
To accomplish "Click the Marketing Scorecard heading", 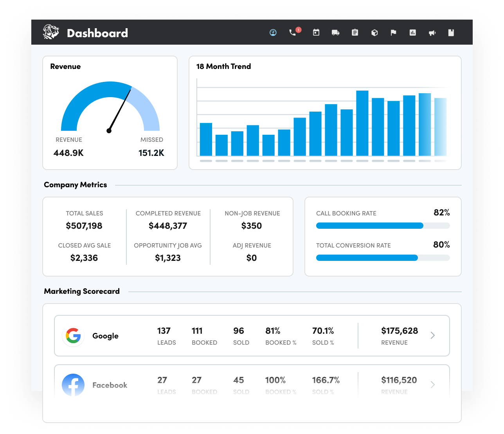I will pyautogui.click(x=82, y=291).
